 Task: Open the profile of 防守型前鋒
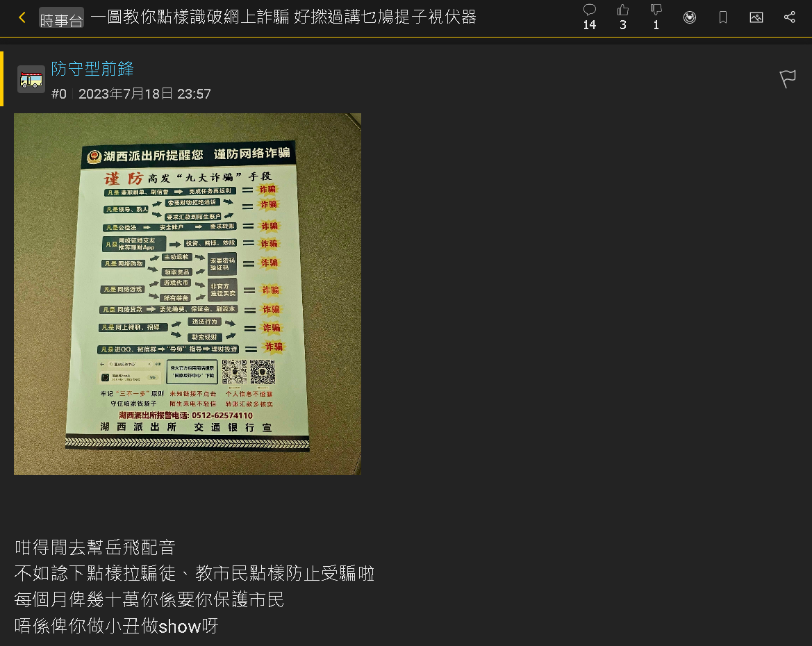point(92,69)
